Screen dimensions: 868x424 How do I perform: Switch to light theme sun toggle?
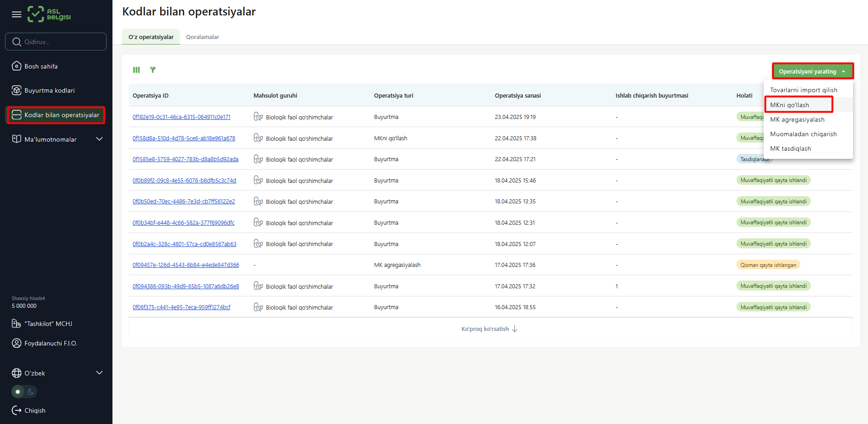[x=18, y=392]
